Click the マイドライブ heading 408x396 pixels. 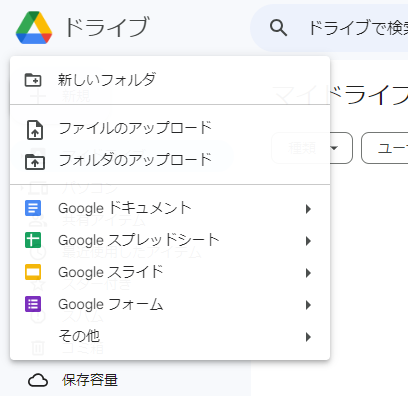[x=340, y=95]
